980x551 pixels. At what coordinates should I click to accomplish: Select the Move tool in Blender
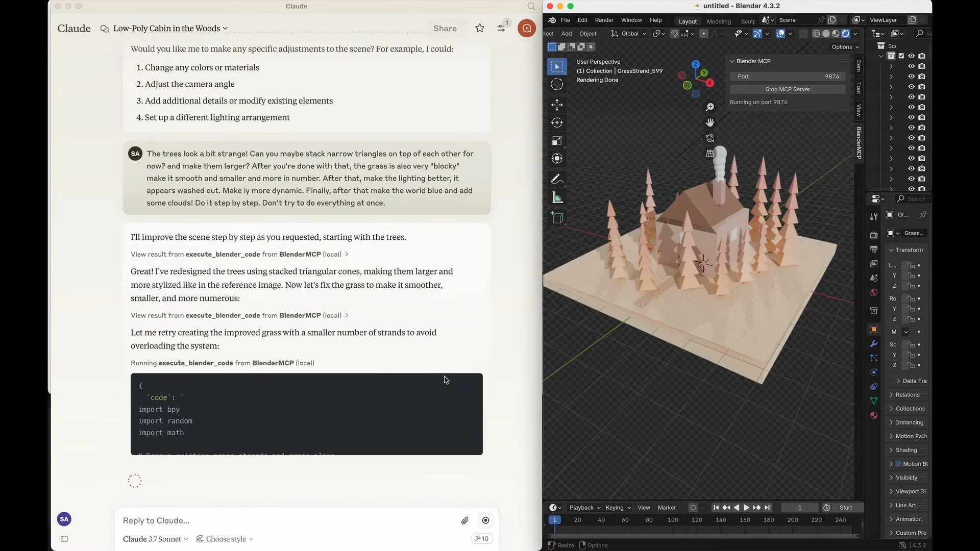coord(557,105)
